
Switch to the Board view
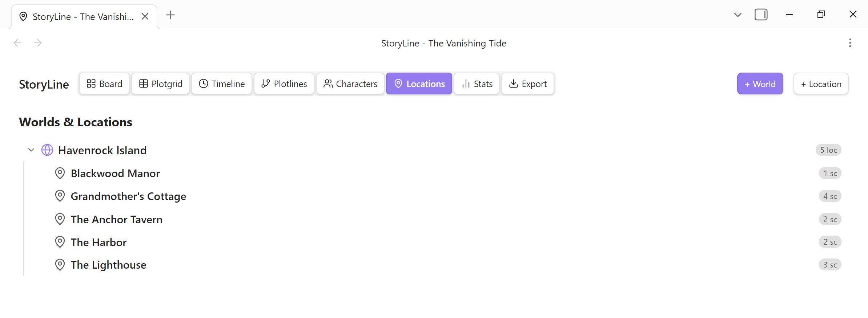(x=104, y=84)
